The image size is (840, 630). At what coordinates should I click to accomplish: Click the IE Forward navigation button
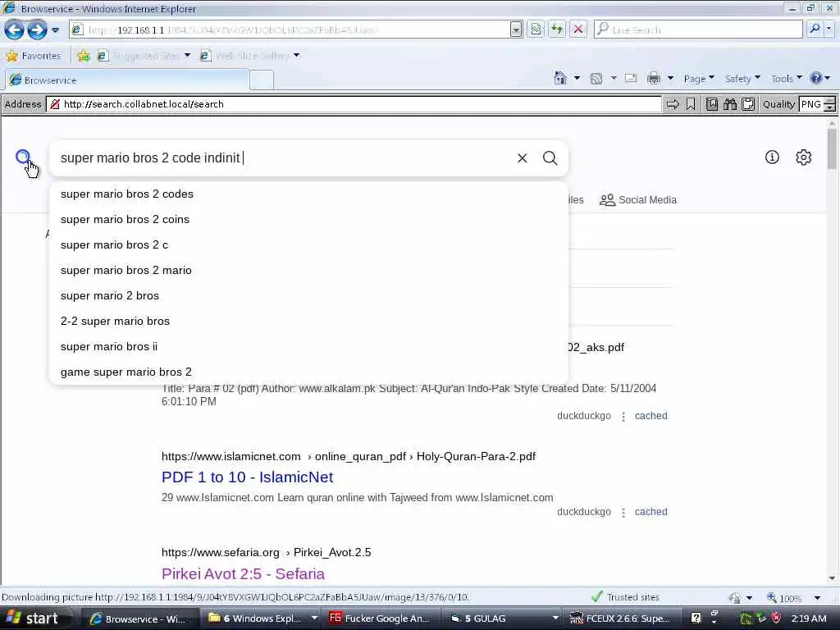coord(37,30)
